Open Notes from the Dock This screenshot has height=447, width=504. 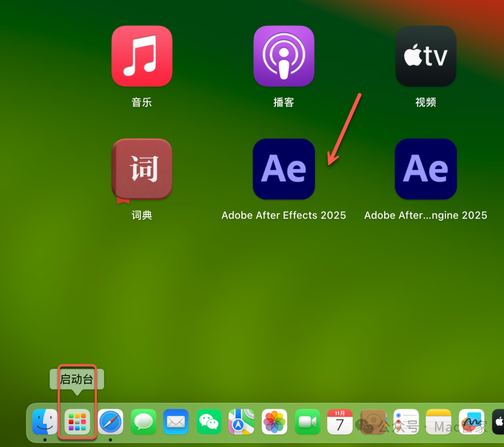point(439,422)
